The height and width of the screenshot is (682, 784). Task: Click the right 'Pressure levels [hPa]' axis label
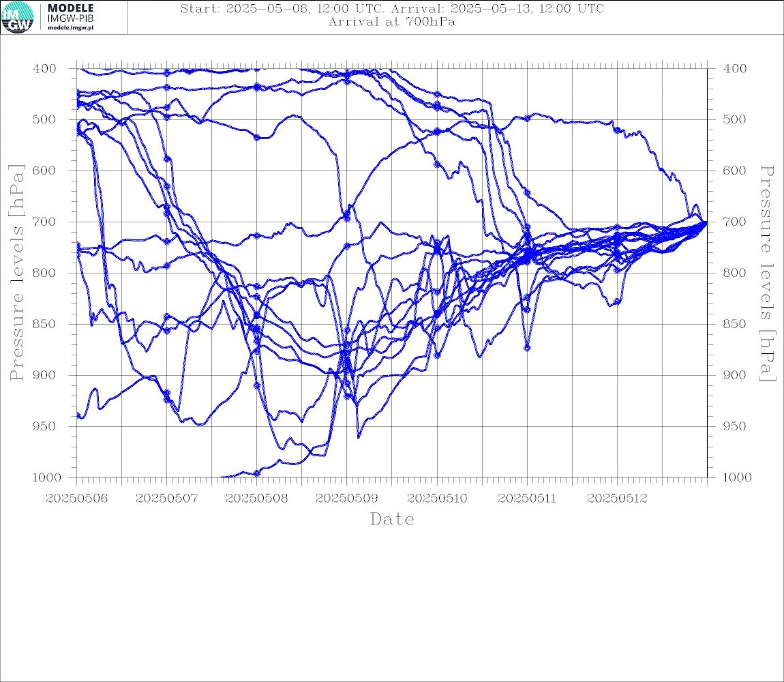click(x=768, y=273)
